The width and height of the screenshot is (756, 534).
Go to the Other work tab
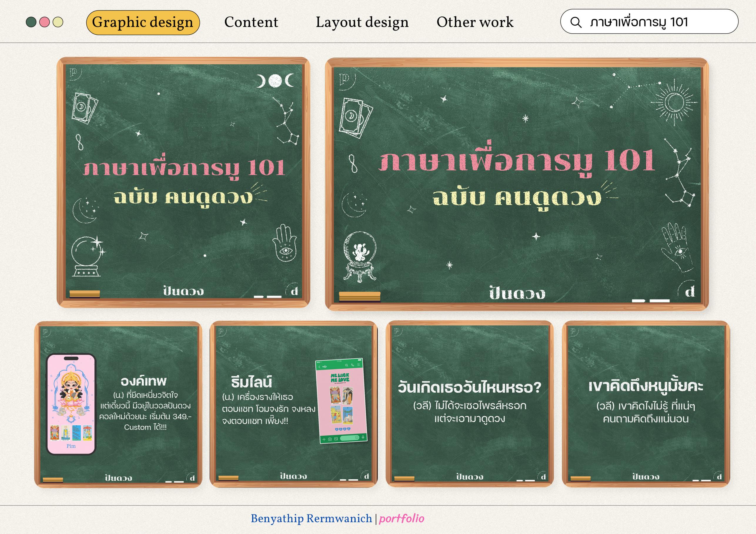475,22
